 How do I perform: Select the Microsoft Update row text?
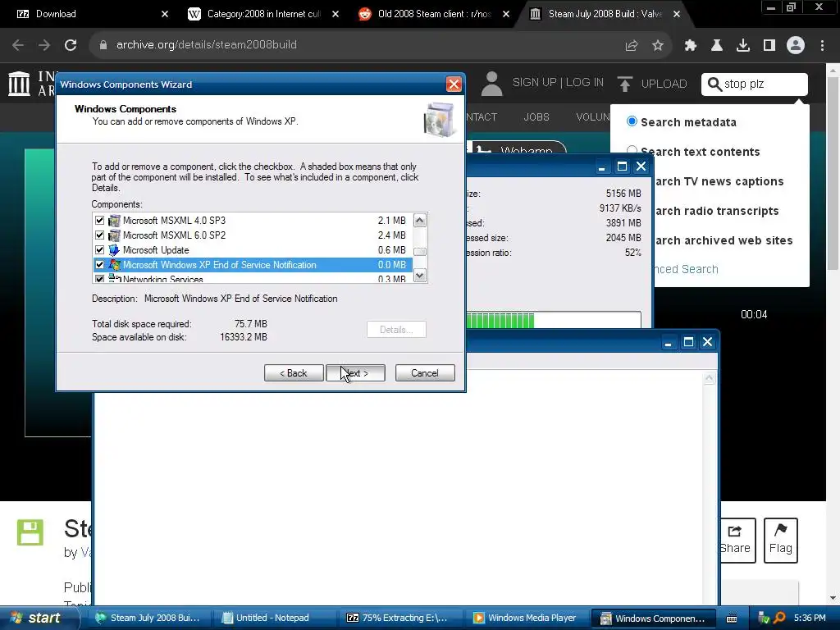coord(156,250)
